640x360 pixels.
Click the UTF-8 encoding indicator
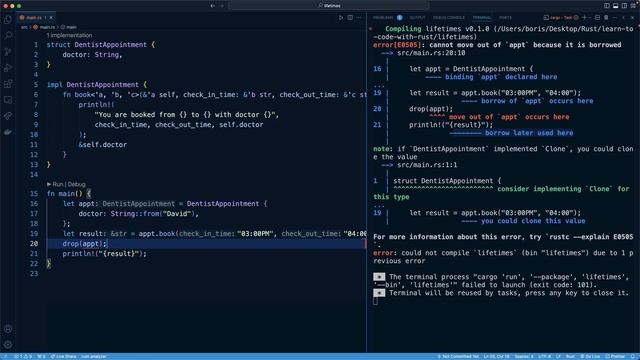tap(544, 356)
